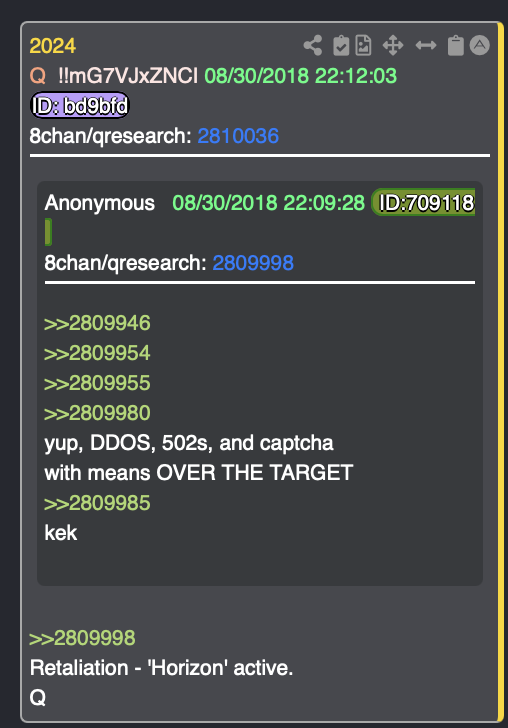Follow reply reference >>2809980

tap(97, 413)
